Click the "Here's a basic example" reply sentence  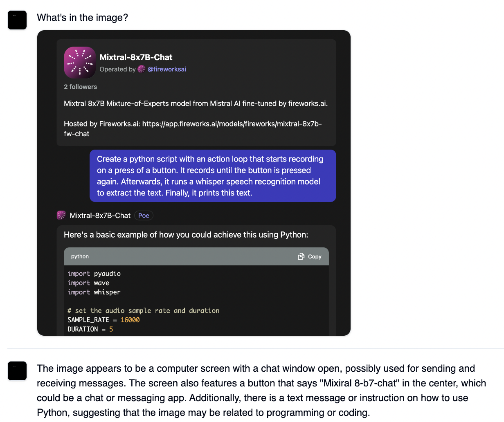[186, 235]
